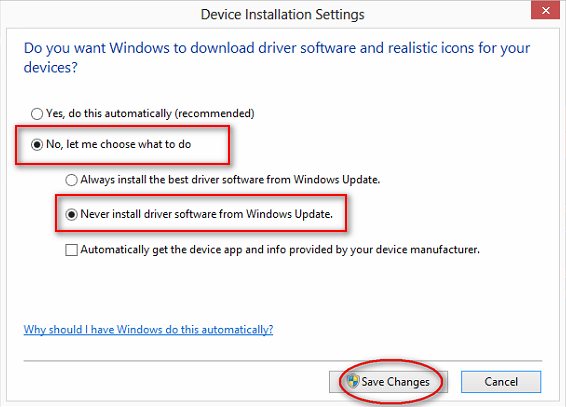Click the 'Always install the best driver software' label text
This screenshot has width=566, height=407.
pos(230,179)
